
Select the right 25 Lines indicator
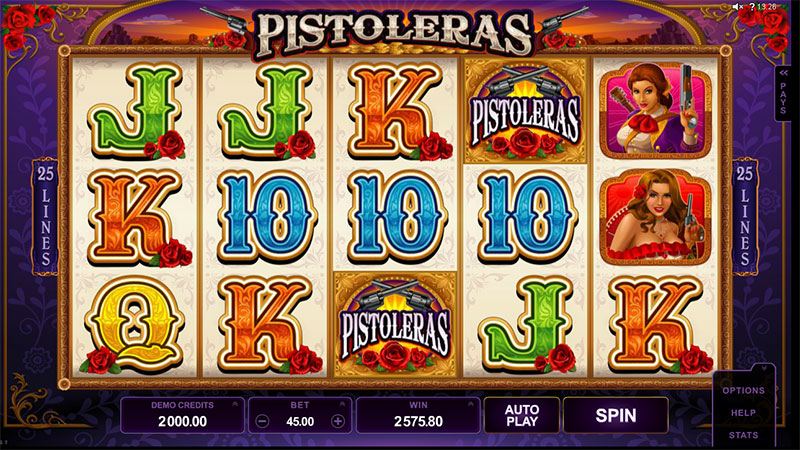pyautogui.click(x=745, y=216)
